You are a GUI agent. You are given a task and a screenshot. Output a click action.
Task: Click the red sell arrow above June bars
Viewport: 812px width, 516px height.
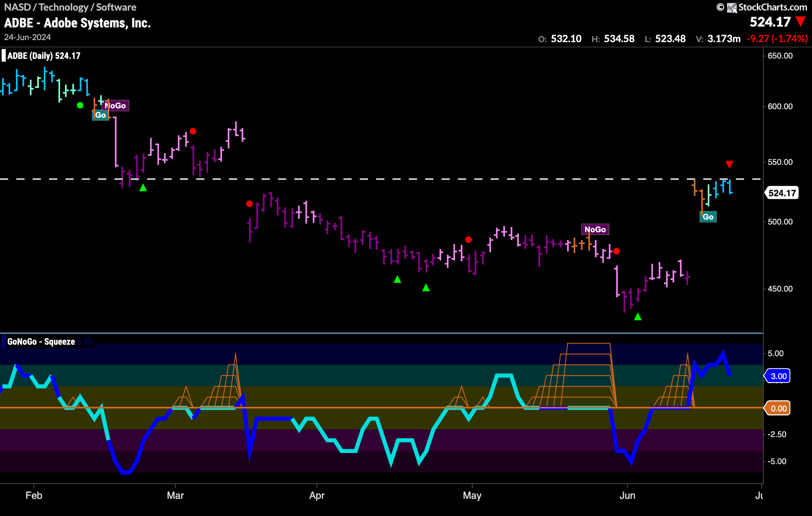[x=729, y=164]
